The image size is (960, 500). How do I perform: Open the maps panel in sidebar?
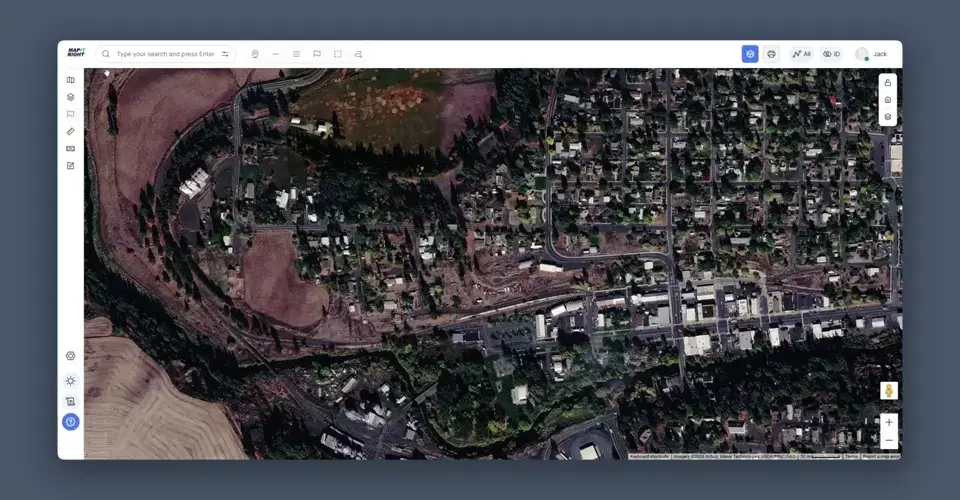click(x=70, y=80)
